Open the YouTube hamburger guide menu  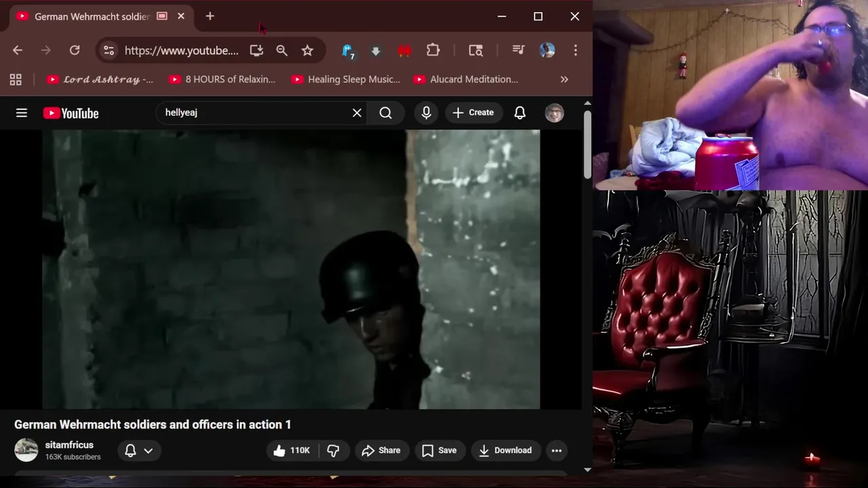[x=22, y=113]
